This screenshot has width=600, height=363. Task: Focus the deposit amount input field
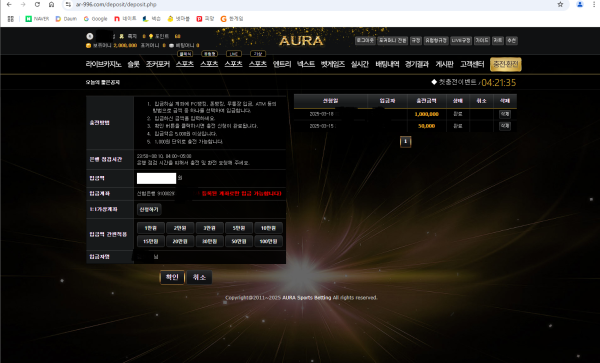[x=157, y=178]
